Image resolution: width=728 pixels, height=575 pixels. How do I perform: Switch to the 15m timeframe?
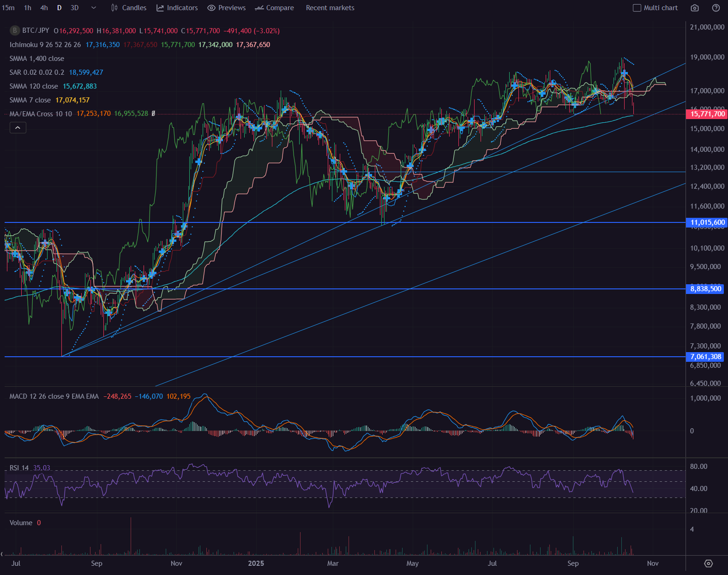[8, 8]
